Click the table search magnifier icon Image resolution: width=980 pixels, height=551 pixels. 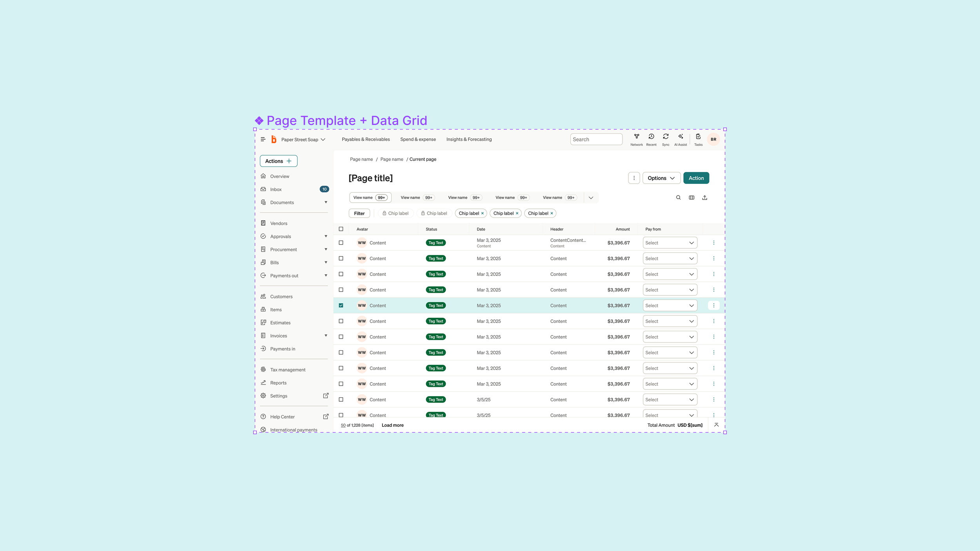[x=678, y=198]
